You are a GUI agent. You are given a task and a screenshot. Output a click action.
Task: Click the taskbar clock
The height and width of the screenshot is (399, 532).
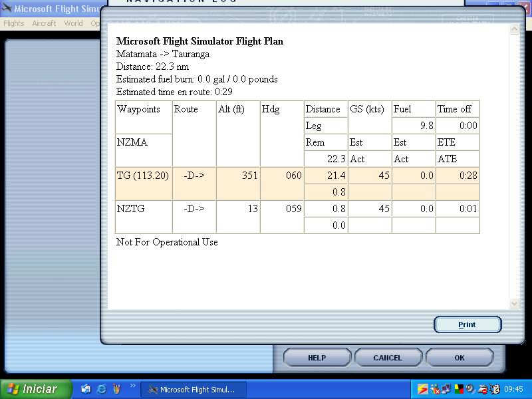click(513, 390)
